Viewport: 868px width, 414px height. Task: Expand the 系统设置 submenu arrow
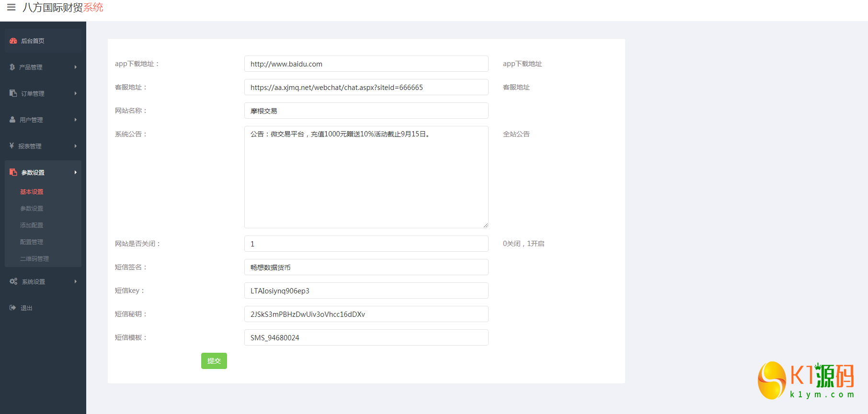[x=76, y=281]
